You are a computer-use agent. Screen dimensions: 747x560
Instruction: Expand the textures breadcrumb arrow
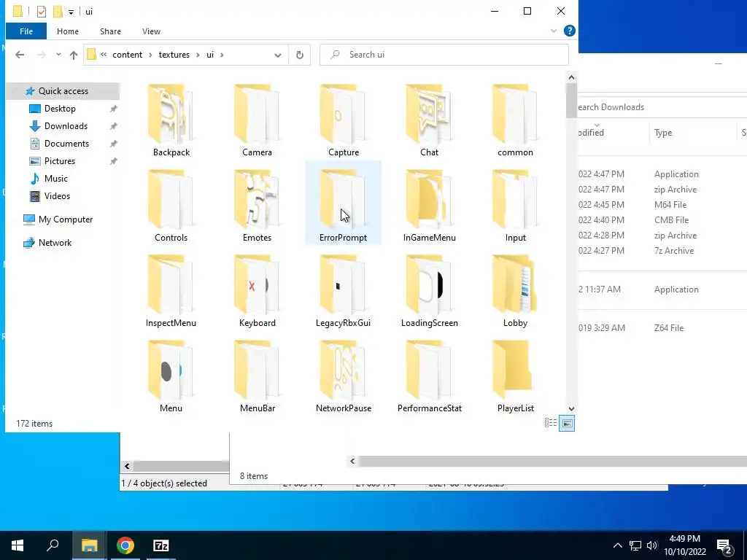click(197, 55)
